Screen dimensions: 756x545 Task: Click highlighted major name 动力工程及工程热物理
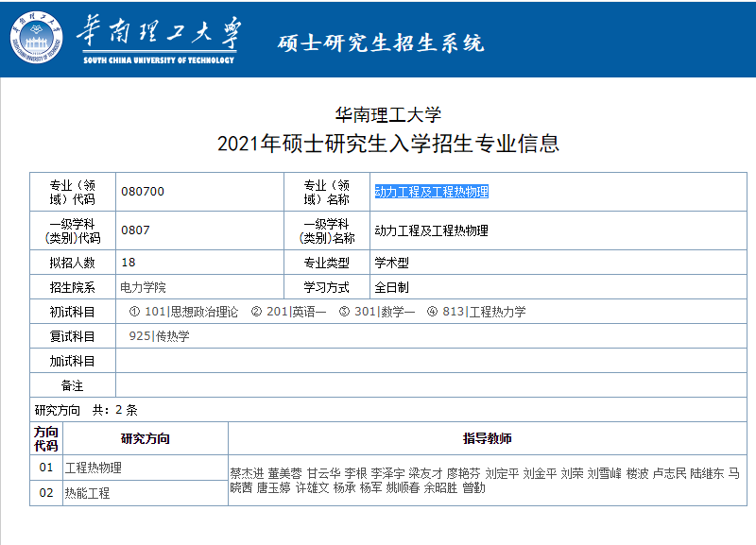pyautogui.click(x=432, y=192)
